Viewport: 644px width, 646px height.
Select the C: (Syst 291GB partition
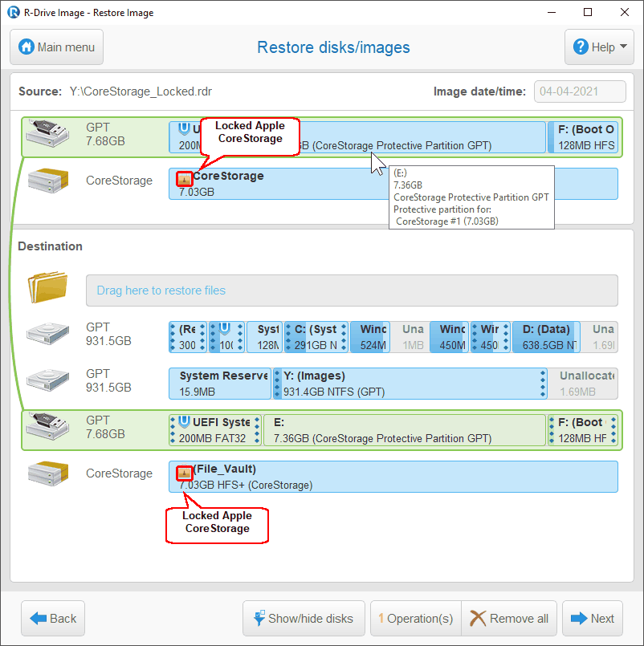(x=316, y=337)
